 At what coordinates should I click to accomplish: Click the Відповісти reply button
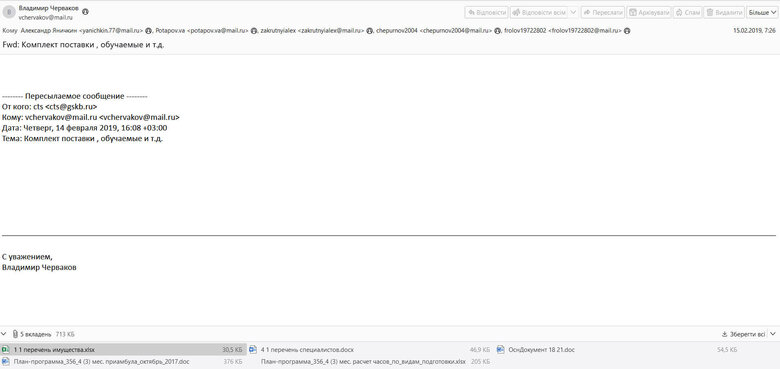point(486,12)
